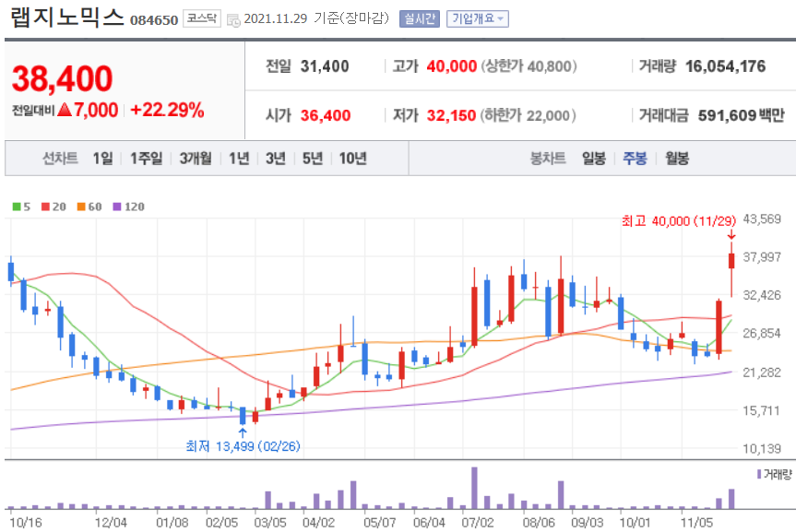This screenshot has width=796, height=532.
Task: Show the 5년 chart range
Action: click(313, 159)
